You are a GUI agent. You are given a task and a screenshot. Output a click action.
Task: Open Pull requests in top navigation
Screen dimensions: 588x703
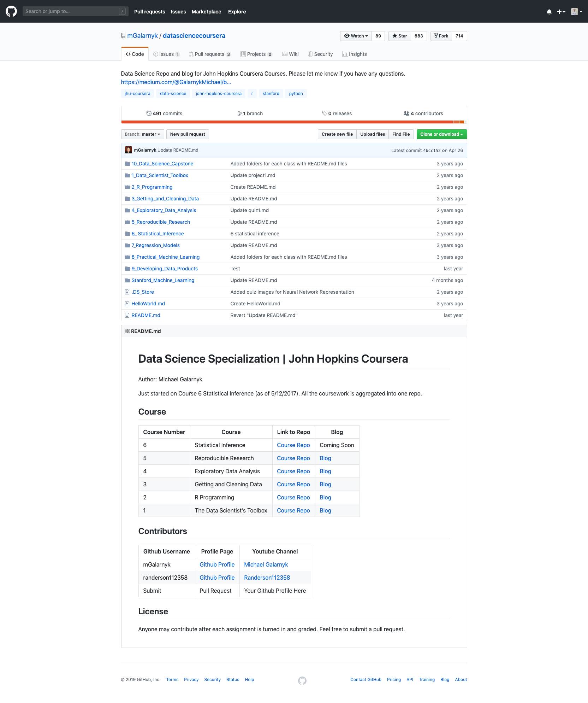click(149, 12)
